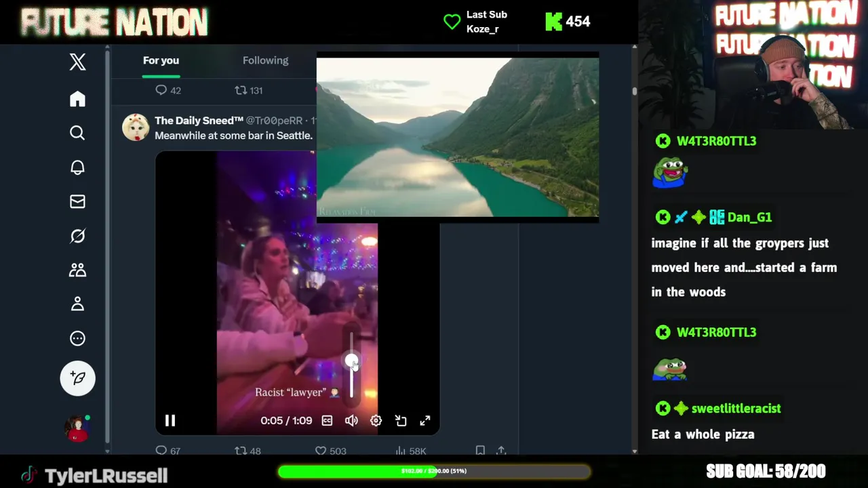The height and width of the screenshot is (488, 868).
Task: Pause the tweet video
Action: pyautogui.click(x=170, y=421)
